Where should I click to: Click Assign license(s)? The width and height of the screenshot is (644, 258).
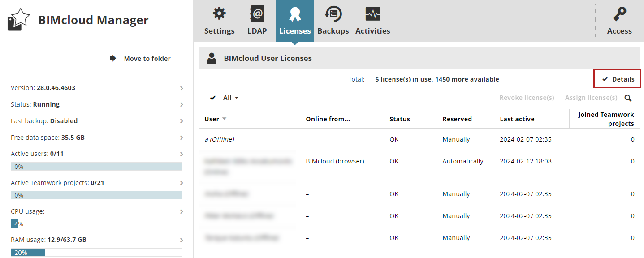(x=591, y=98)
